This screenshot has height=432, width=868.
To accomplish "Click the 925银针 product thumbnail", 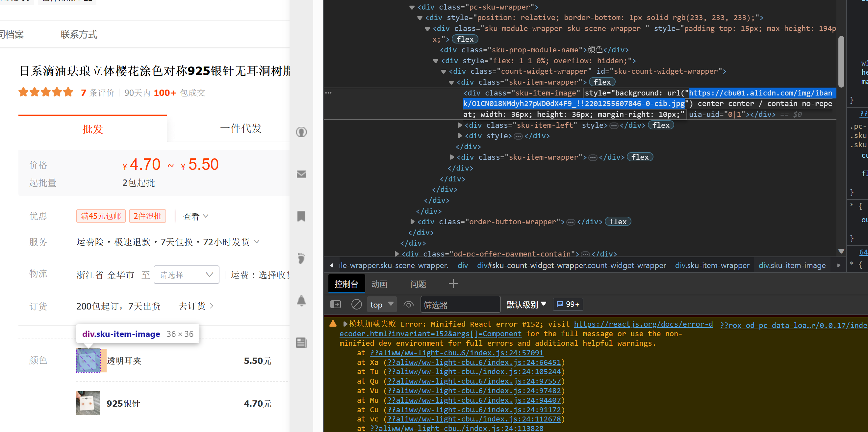I will 88,403.
